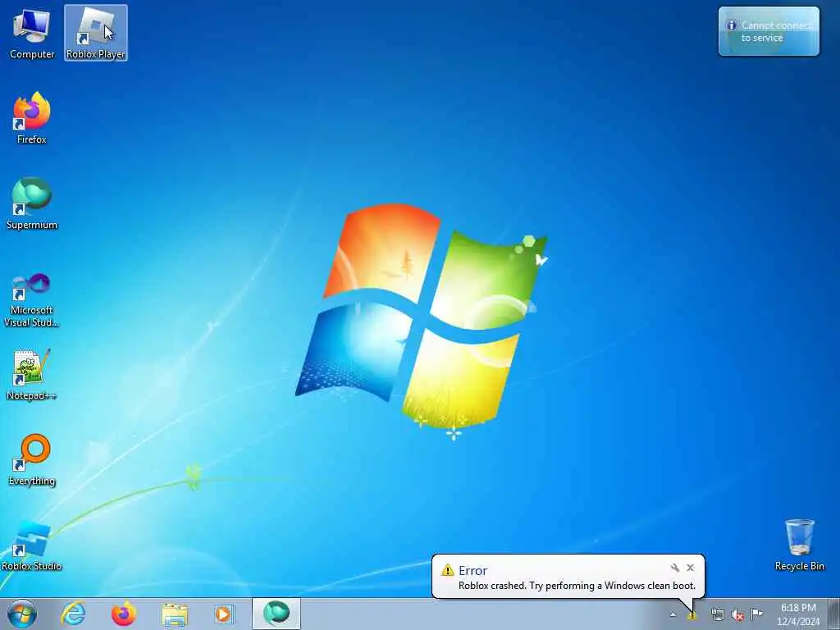Select the Computer desktop icon
Image resolution: width=840 pixels, height=630 pixels.
[x=32, y=33]
